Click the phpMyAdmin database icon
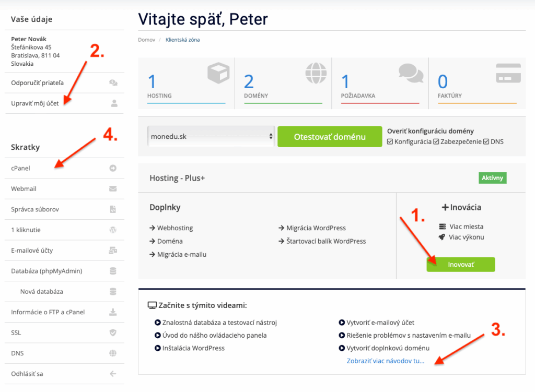This screenshot has width=535, height=392. 113,271
